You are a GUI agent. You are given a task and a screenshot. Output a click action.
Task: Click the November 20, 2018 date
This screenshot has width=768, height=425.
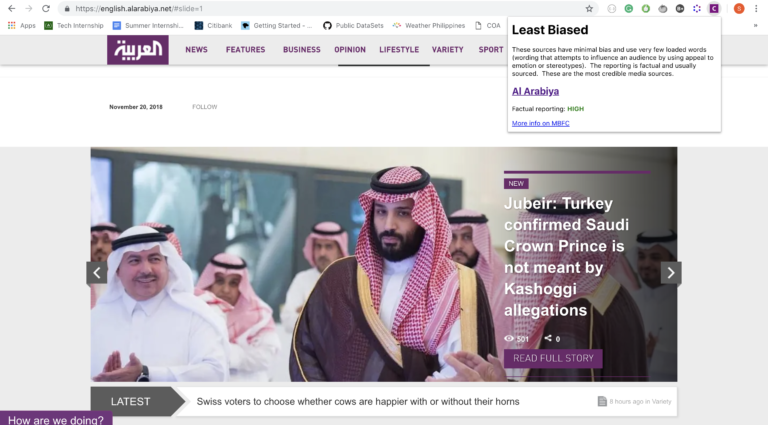136,107
